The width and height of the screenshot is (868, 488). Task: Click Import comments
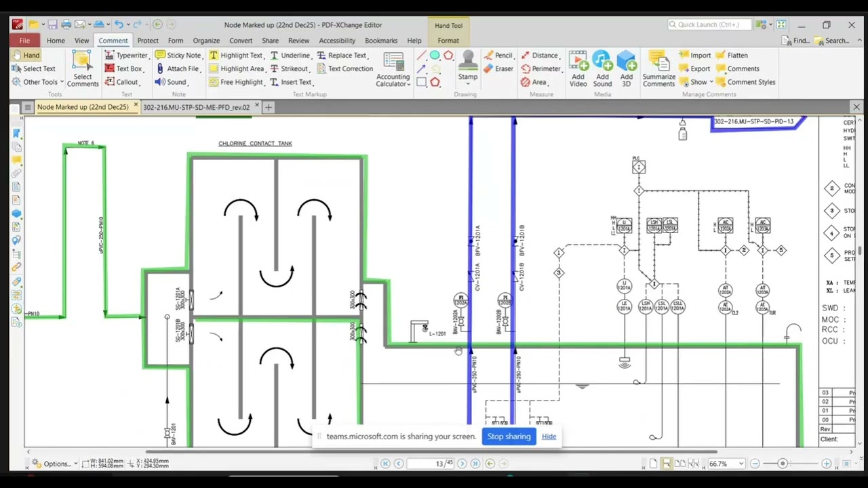tap(694, 56)
